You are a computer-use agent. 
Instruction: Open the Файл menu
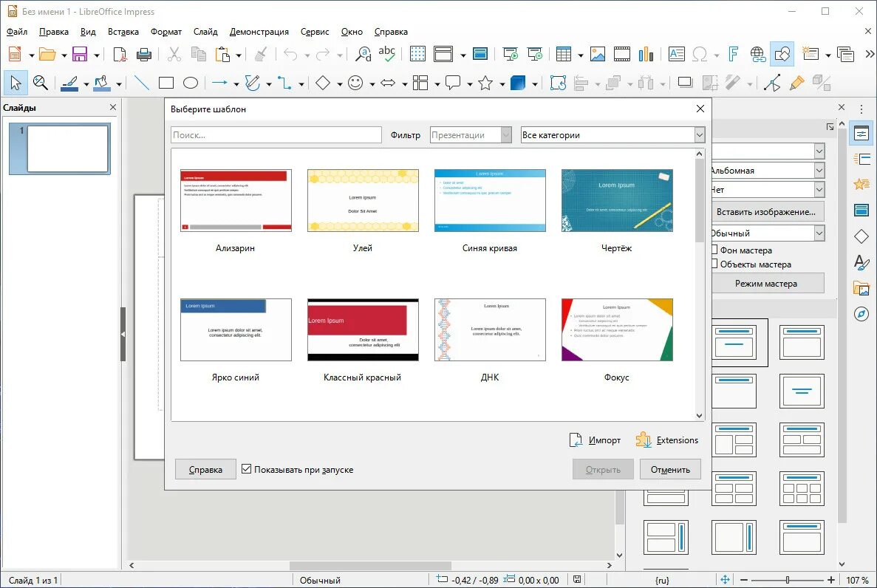17,32
